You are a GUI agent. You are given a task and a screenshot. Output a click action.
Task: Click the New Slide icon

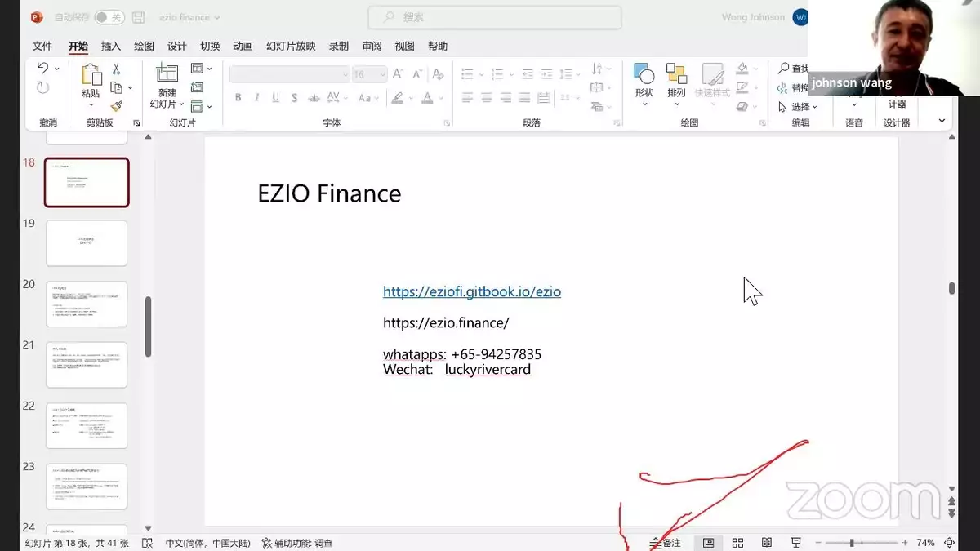click(x=167, y=73)
